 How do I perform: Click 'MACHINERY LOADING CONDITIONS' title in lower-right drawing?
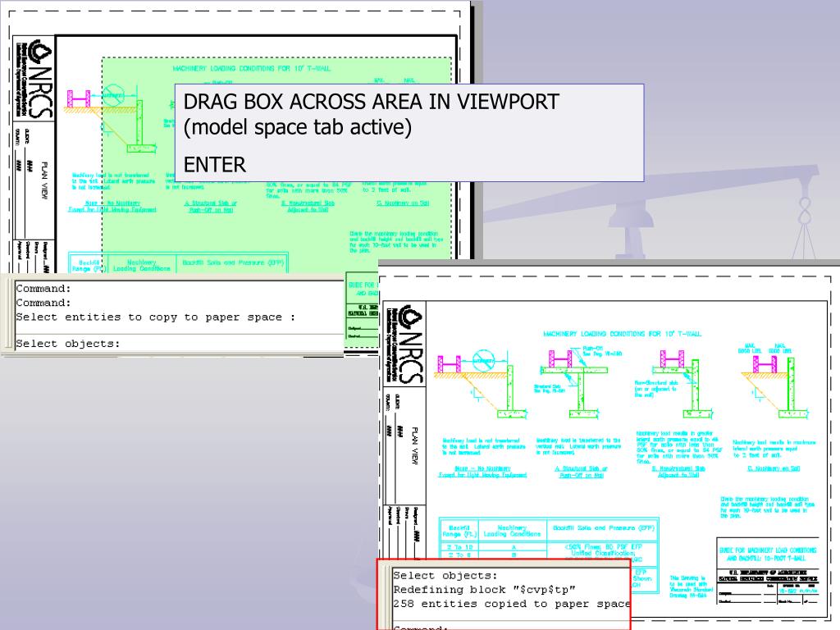(622, 334)
